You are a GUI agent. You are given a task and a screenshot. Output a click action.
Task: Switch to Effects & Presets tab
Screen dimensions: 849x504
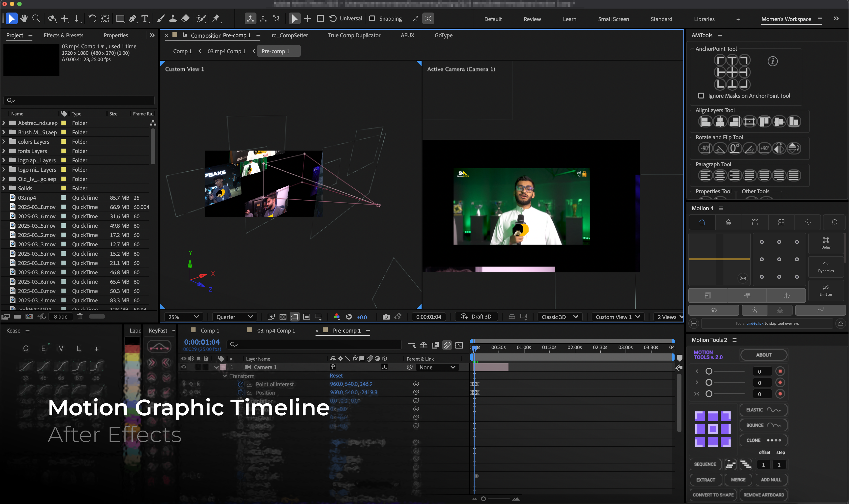coord(64,35)
